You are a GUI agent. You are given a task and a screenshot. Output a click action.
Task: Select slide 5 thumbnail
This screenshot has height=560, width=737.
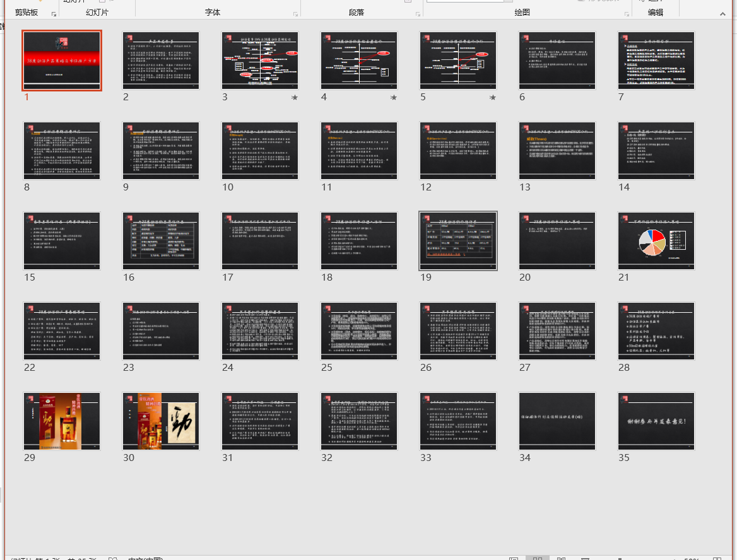458,61
